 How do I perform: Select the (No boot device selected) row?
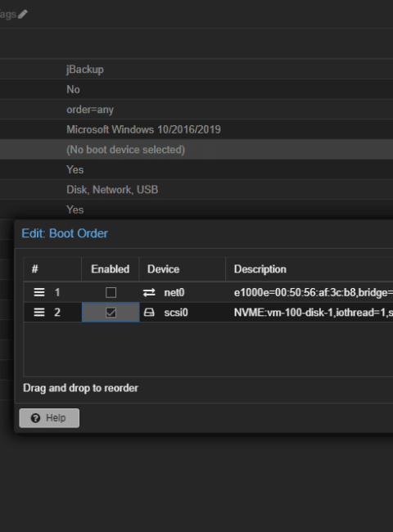click(196, 149)
